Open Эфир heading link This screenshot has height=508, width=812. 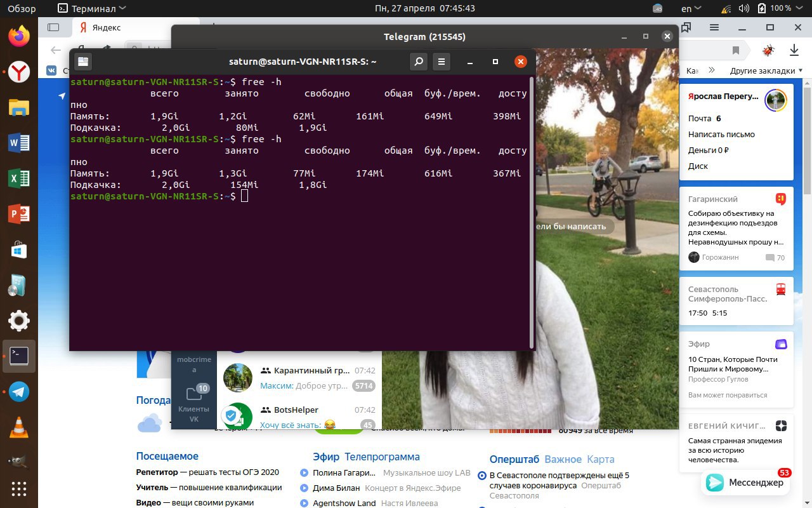326,457
